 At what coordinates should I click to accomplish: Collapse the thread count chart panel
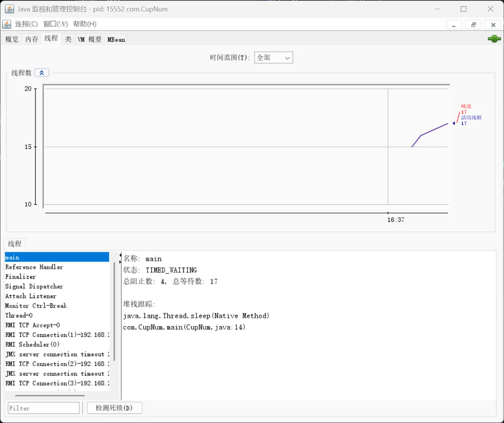[x=42, y=73]
